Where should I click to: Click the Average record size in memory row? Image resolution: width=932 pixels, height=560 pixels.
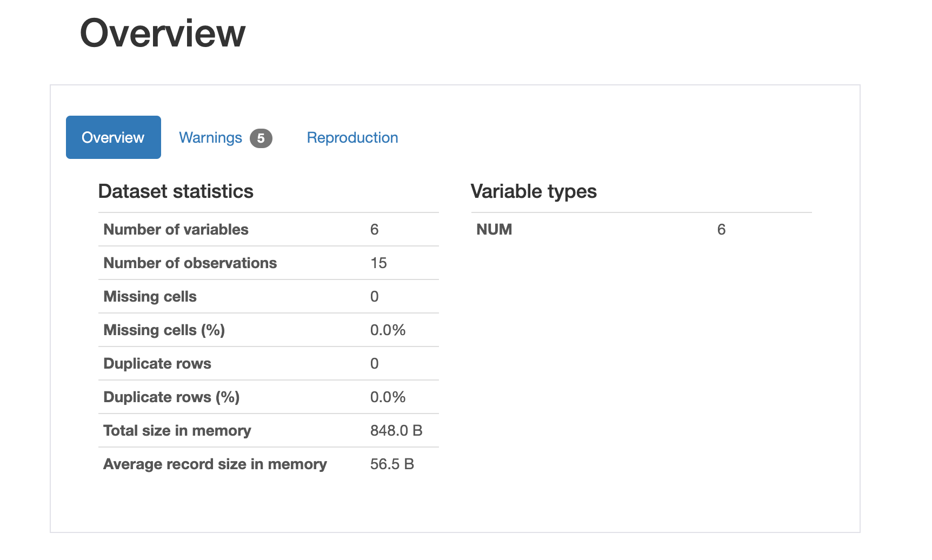tap(215, 464)
